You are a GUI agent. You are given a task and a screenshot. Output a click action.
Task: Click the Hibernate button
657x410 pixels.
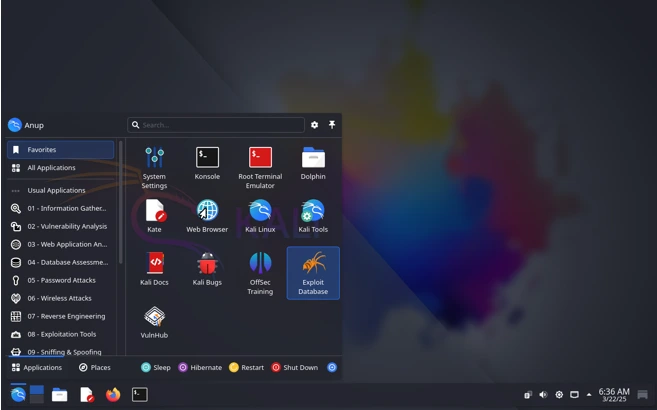click(200, 367)
